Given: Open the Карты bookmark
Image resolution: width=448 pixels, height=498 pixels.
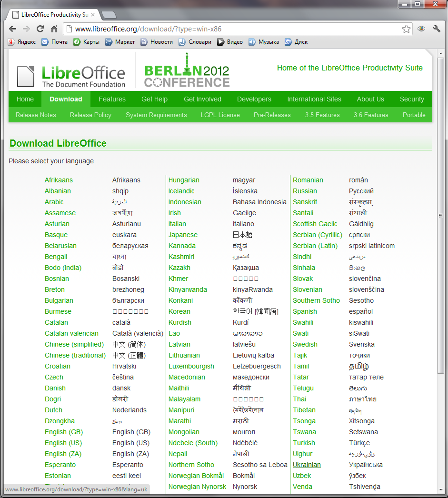Looking at the screenshot, I should click(x=86, y=42).
